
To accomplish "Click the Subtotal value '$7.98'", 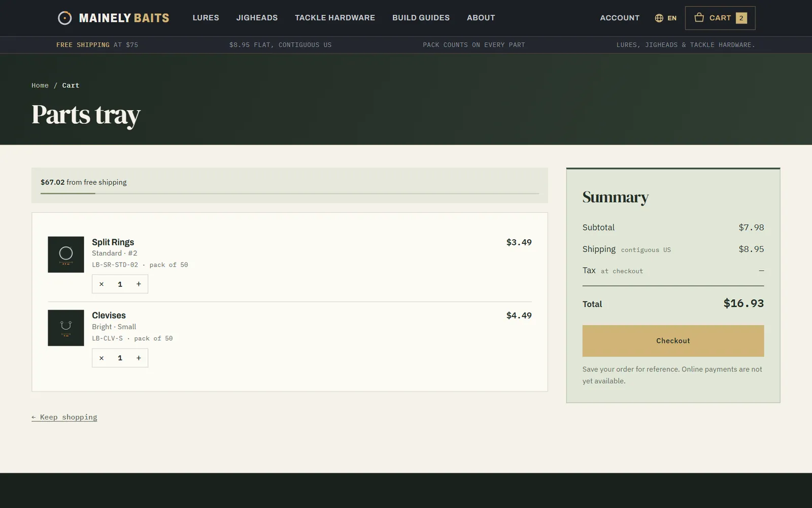I will coord(751,227).
